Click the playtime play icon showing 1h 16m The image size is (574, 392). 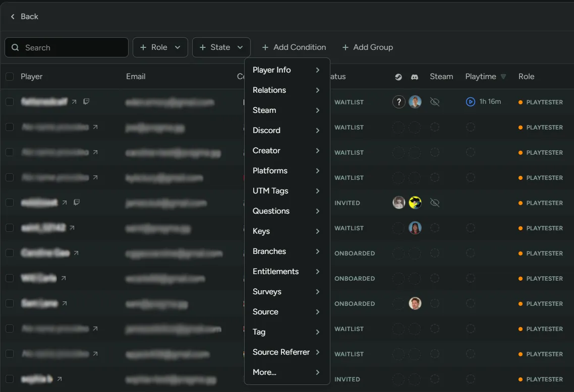coord(470,102)
